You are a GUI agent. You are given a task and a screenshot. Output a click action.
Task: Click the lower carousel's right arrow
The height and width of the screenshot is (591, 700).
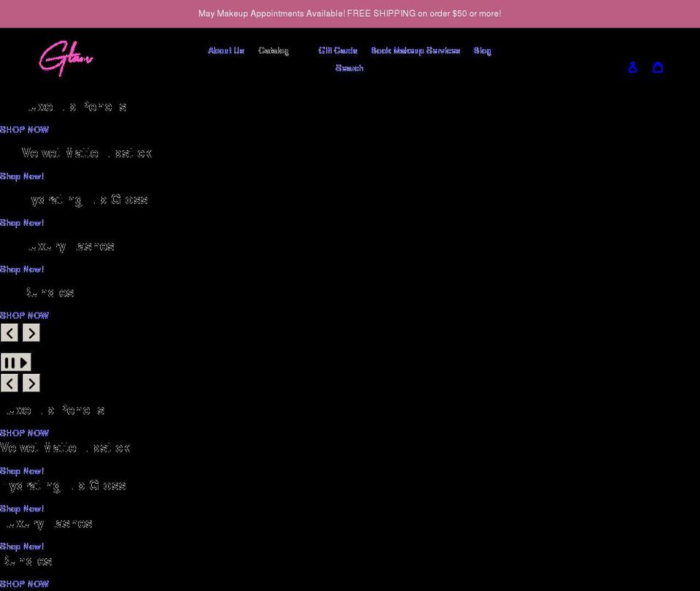point(31,382)
